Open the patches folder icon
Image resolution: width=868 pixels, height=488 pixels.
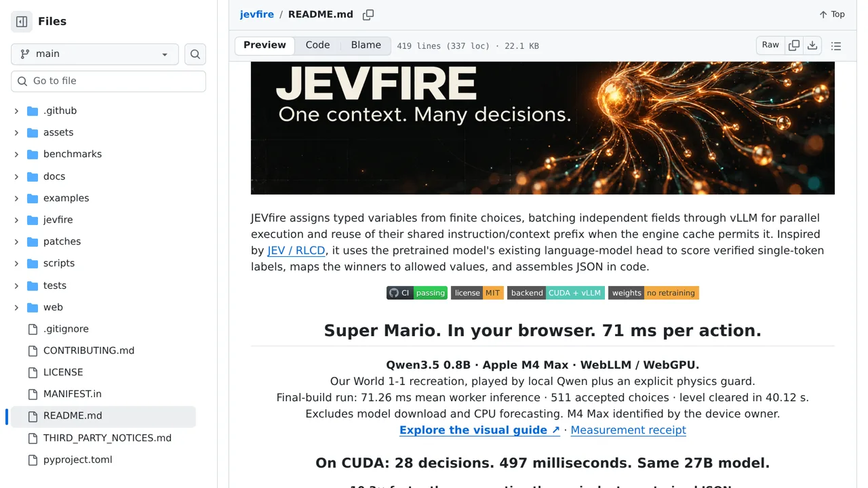coord(33,241)
